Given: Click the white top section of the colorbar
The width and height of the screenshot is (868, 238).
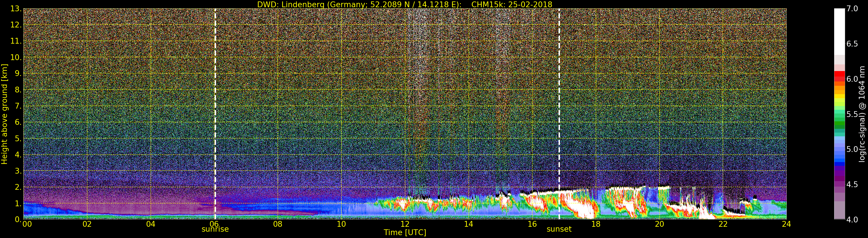Looking at the screenshot, I should pyautogui.click(x=839, y=32).
